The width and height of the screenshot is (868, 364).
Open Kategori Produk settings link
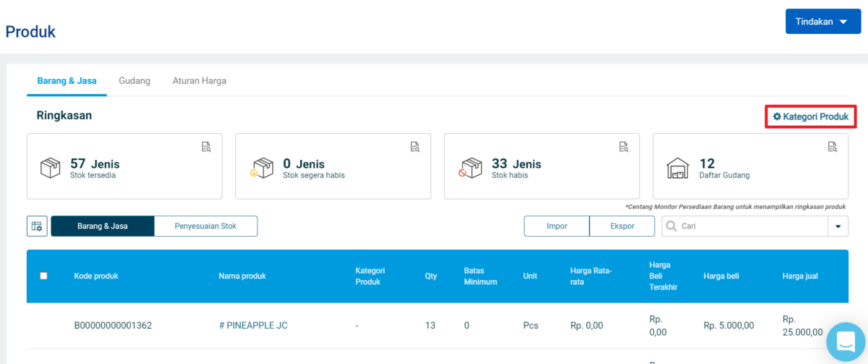[810, 117]
